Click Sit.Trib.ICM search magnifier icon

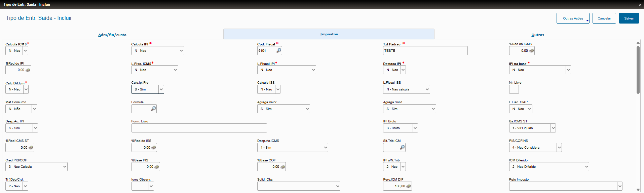coord(402,147)
